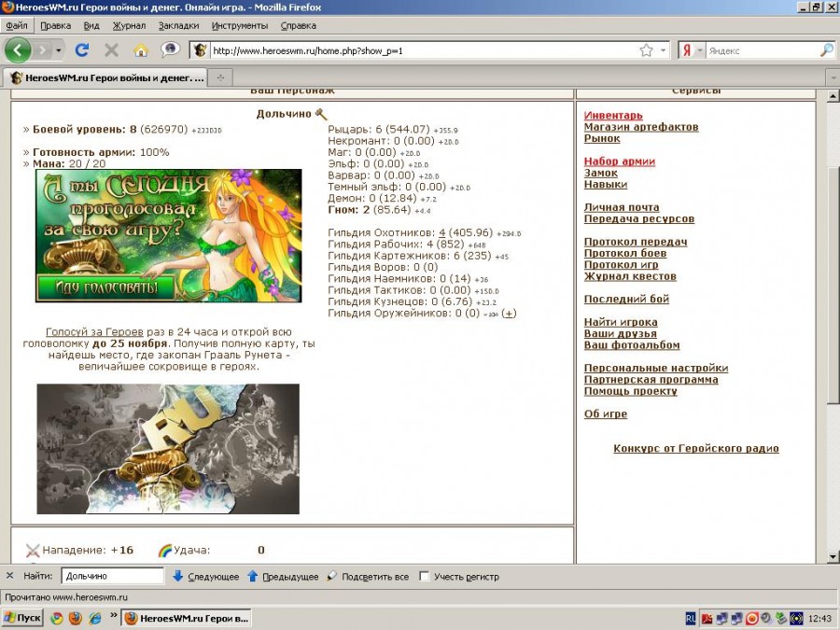Click the site favicon in the address bar
Viewport: 840px width, 630px height.
[x=201, y=50]
